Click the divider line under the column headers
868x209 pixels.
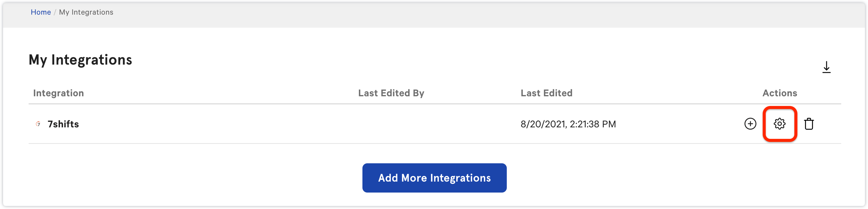[x=434, y=104]
